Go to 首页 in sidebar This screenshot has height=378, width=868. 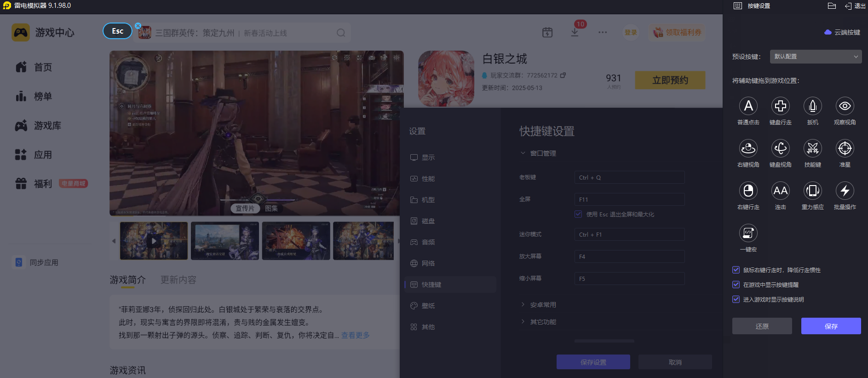34,67
